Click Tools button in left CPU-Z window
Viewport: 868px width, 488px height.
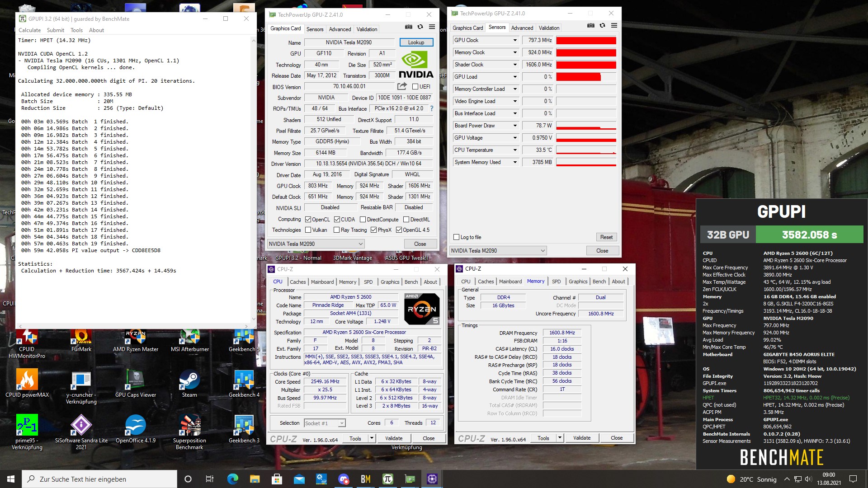[x=355, y=438]
